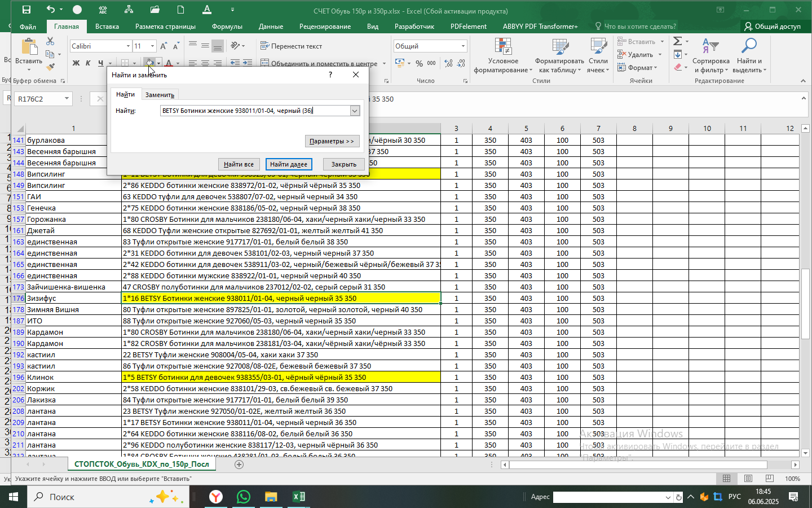Click the percent style icon

(x=419, y=63)
